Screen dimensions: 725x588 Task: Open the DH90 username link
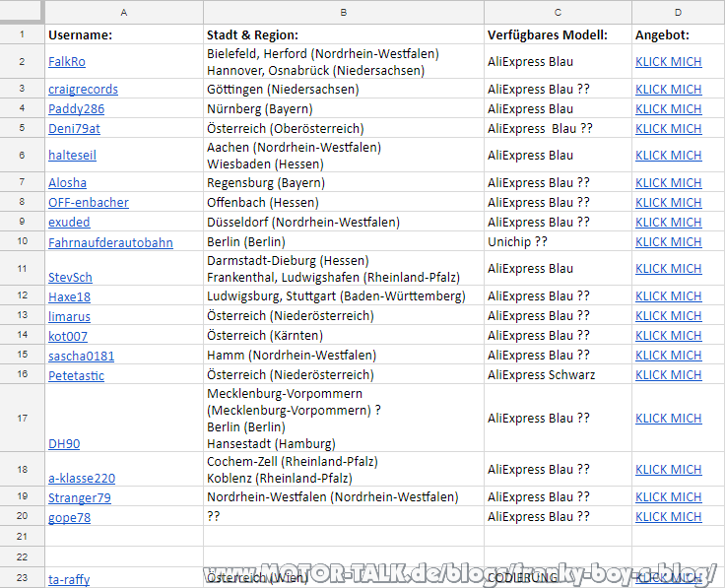click(x=64, y=444)
